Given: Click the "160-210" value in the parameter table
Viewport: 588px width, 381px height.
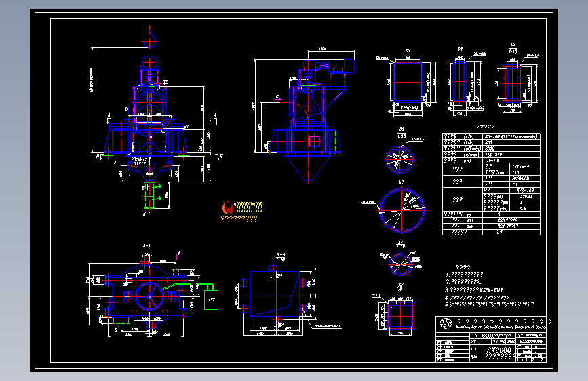Looking at the screenshot, I should click(494, 155).
